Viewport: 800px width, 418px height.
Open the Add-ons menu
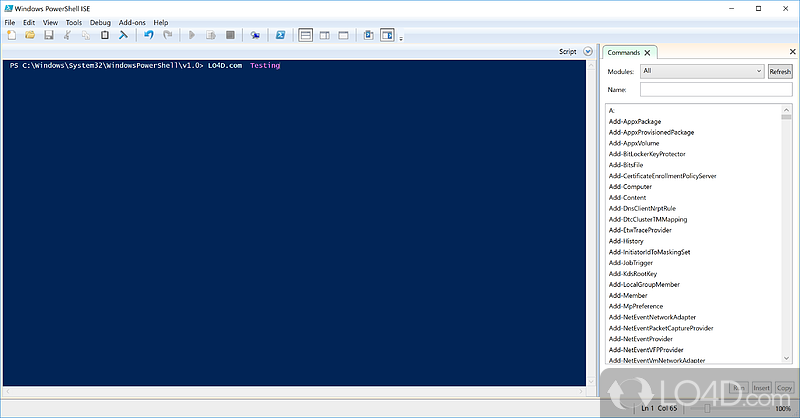[131, 21]
